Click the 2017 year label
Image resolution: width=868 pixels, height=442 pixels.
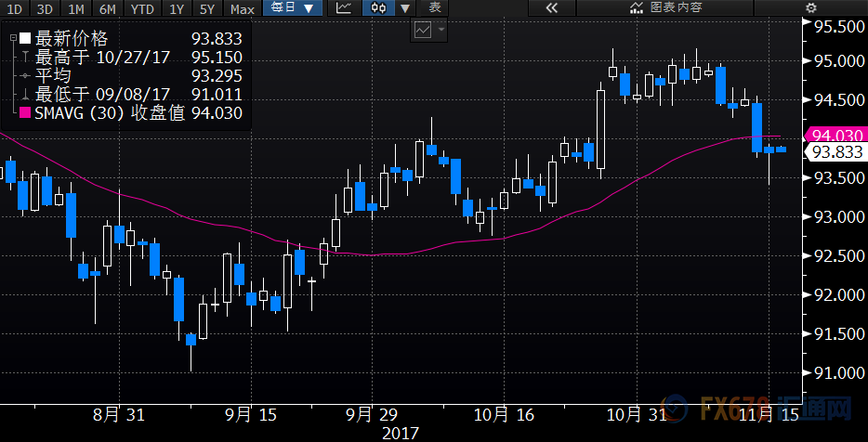click(401, 433)
